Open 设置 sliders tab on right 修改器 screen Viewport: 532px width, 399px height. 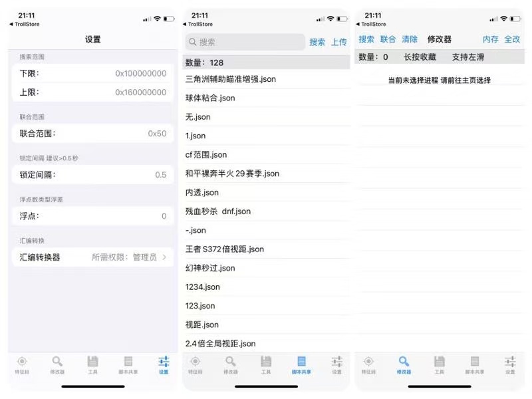click(x=510, y=364)
